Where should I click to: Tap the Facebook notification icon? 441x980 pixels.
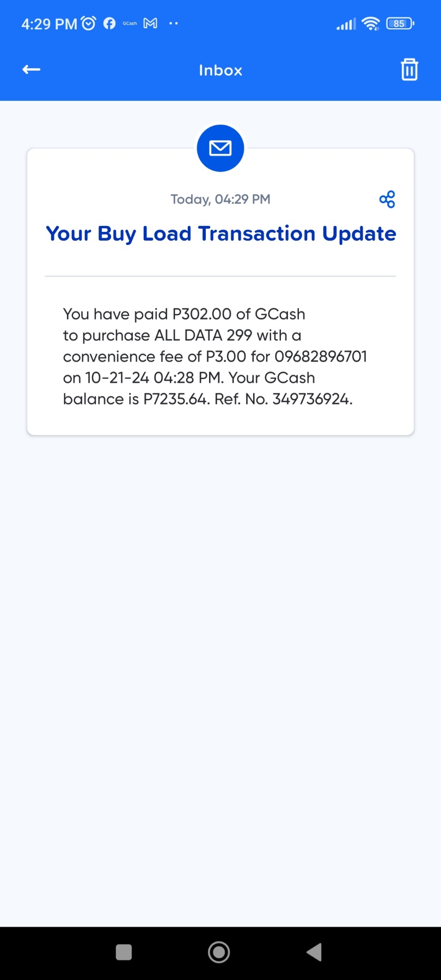coord(109,23)
